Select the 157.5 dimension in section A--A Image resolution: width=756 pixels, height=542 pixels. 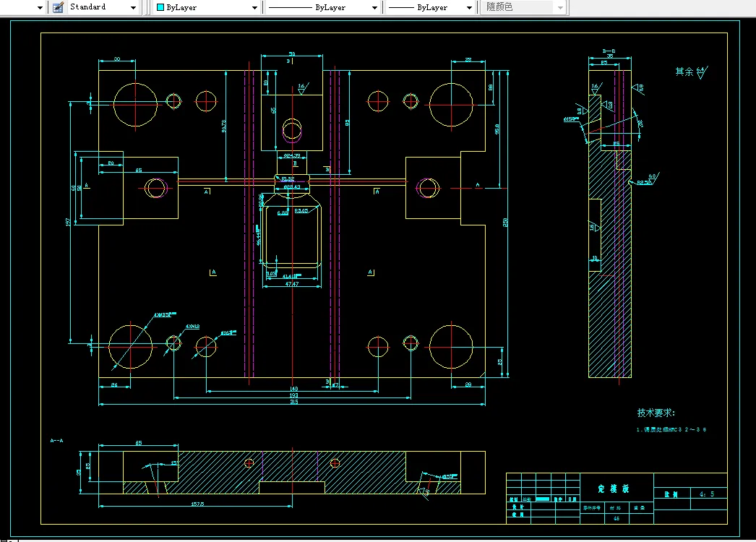coord(197,504)
